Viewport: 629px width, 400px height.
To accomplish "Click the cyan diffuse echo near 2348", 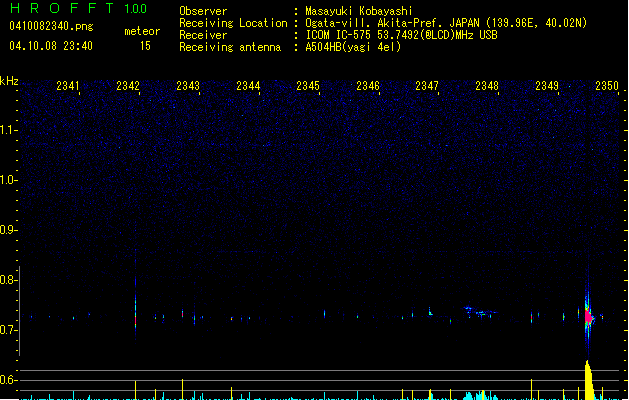I will [x=480, y=312].
